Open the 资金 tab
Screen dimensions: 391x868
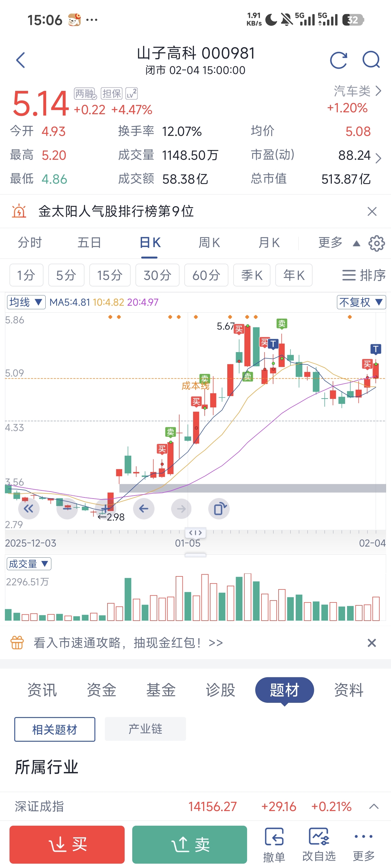(x=101, y=690)
